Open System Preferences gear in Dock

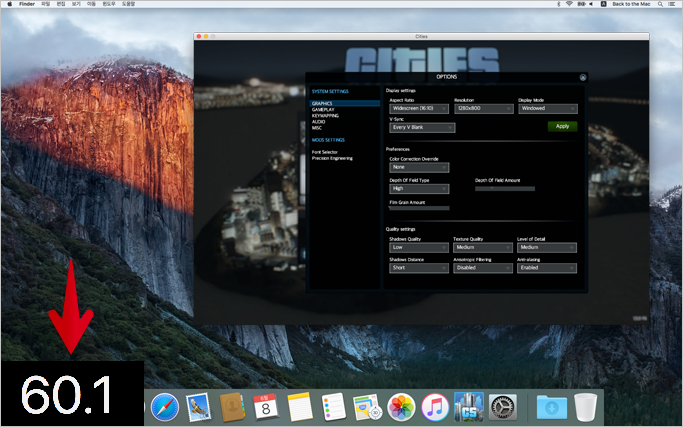pos(503,407)
